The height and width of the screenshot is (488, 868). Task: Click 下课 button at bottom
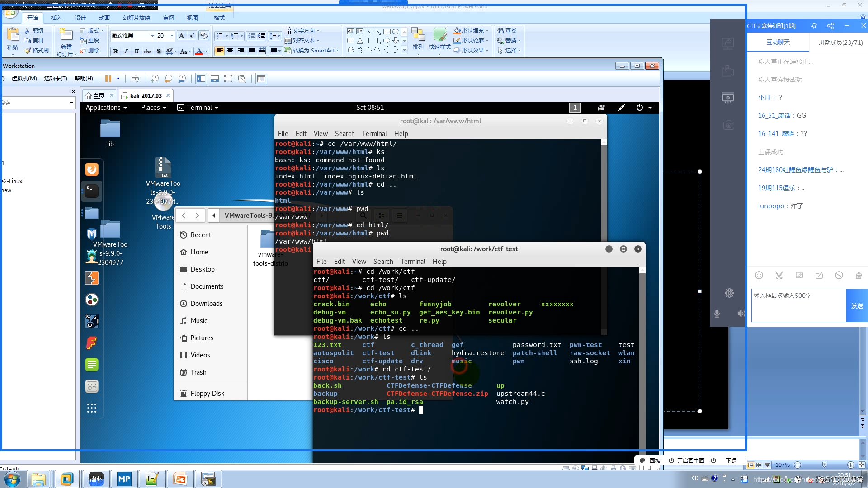(x=731, y=460)
